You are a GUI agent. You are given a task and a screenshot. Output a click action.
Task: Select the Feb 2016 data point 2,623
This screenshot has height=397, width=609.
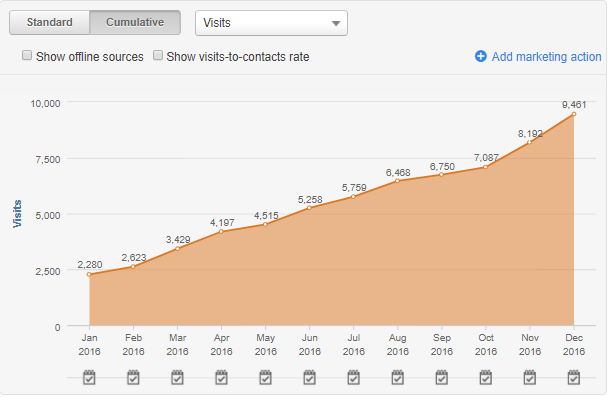coord(133,266)
